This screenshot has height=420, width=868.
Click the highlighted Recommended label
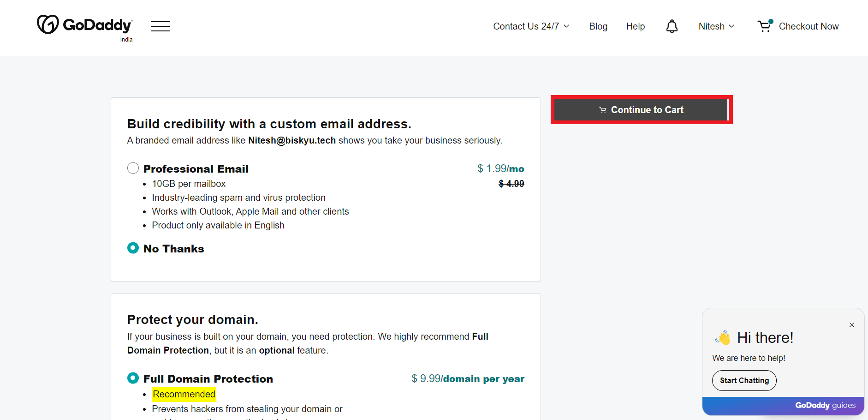pos(184,394)
